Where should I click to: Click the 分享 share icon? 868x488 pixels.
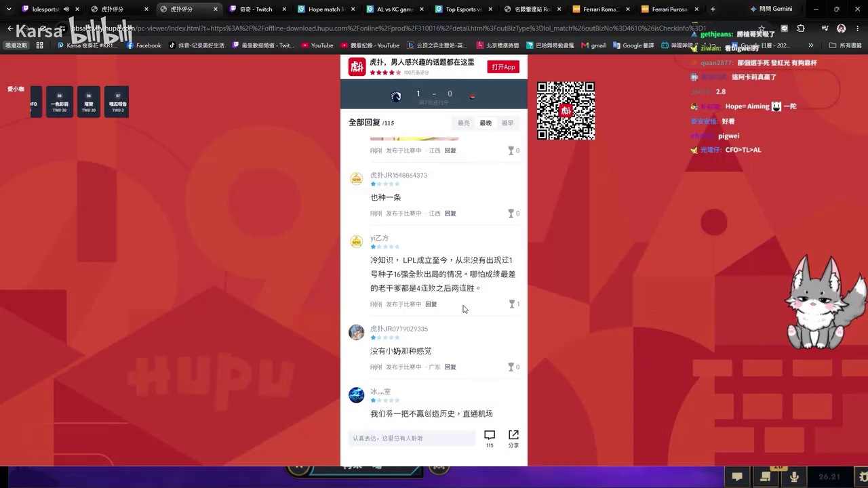pyautogui.click(x=513, y=435)
